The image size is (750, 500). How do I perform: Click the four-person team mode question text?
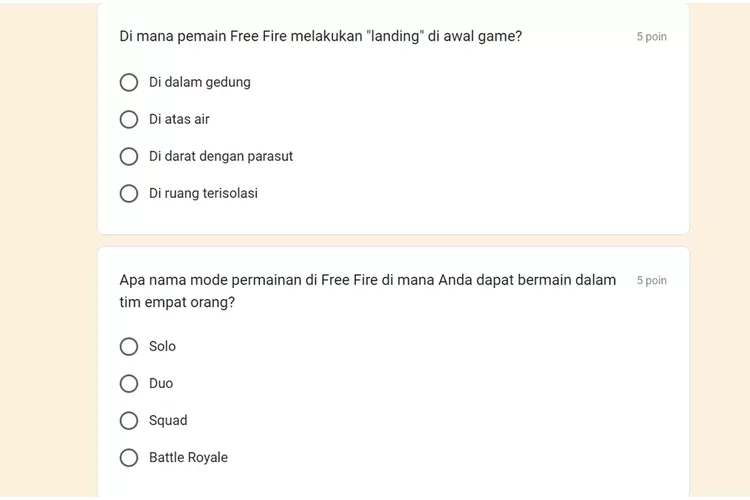coord(368,291)
